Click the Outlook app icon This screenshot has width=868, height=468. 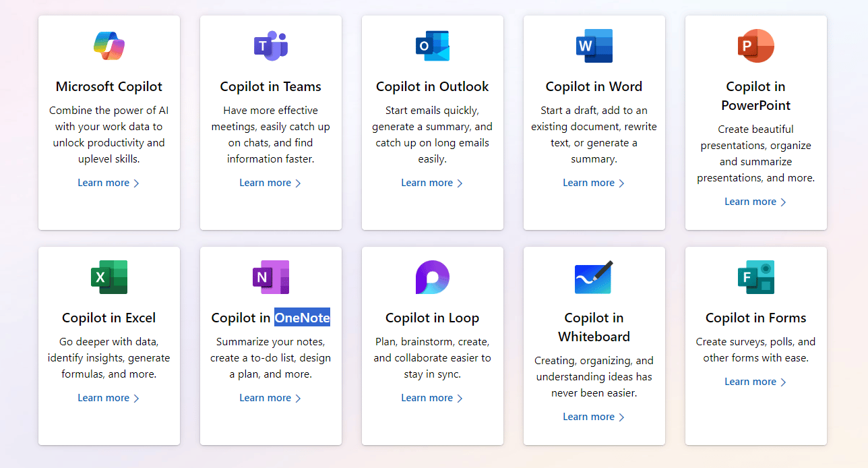tap(433, 46)
